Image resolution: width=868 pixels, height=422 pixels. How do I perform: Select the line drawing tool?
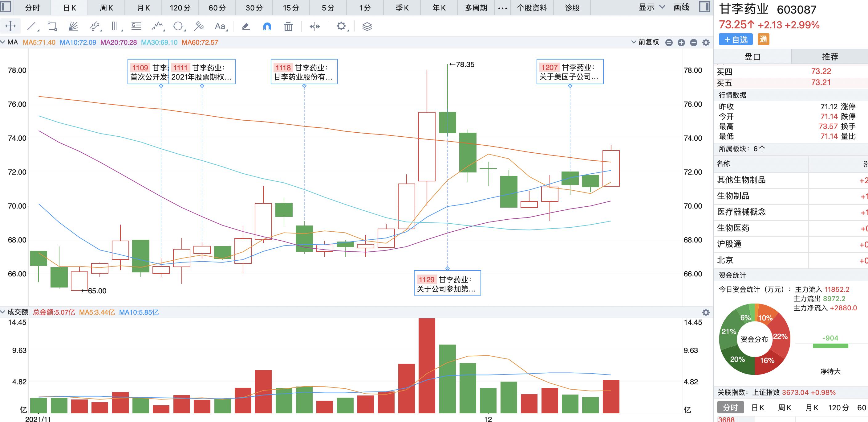tap(32, 26)
